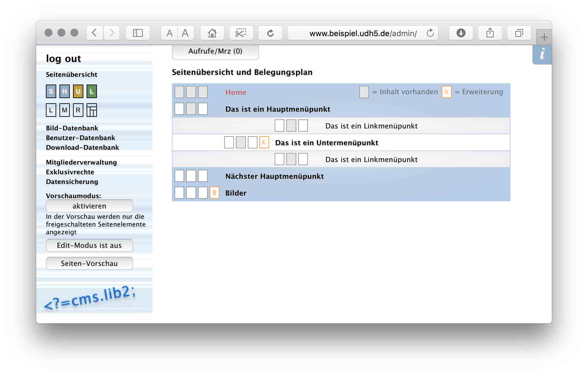Viewport: 588px width, 375px height.
Task: Click the orange K extension icon
Action: [x=264, y=142]
